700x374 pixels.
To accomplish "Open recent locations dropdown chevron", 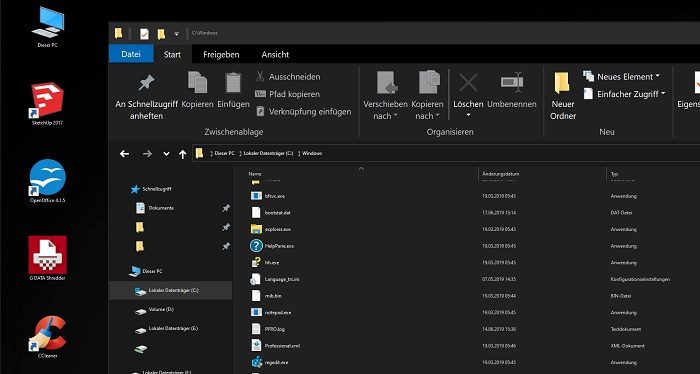I will click(x=166, y=154).
